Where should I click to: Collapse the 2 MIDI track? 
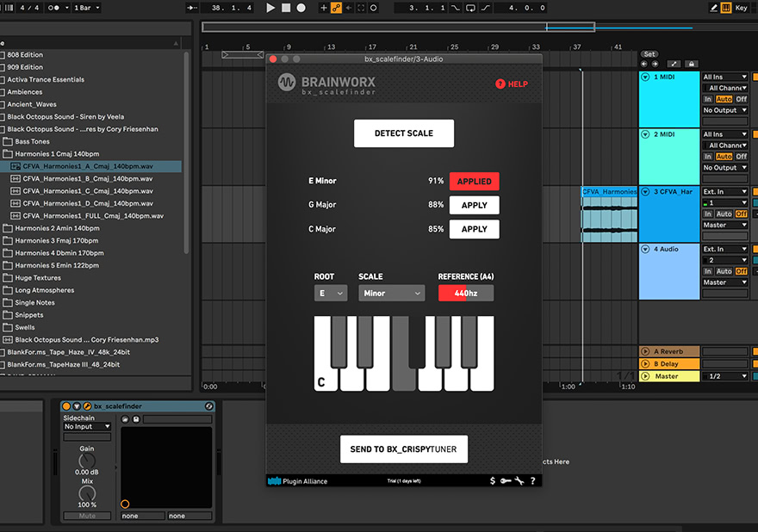pos(645,134)
